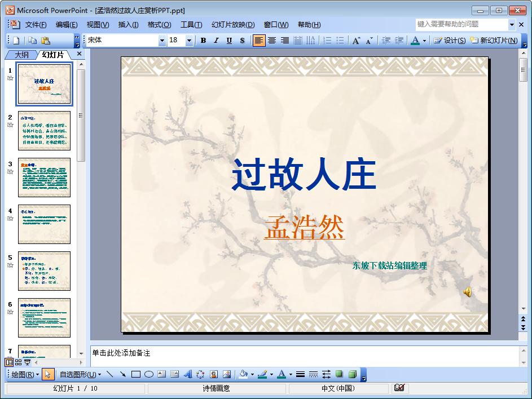Click the 新幻灯片(N) new slide button
This screenshot has height=399, width=532.
(494, 41)
